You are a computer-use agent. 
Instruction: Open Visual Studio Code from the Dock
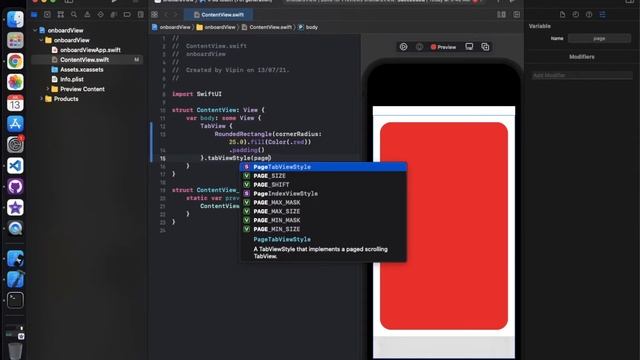(x=15, y=166)
